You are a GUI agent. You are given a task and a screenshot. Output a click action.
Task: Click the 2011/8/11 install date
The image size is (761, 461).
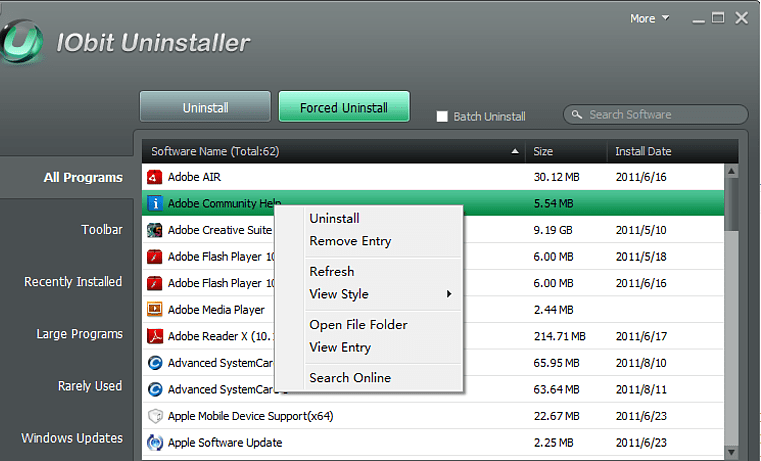click(x=641, y=389)
